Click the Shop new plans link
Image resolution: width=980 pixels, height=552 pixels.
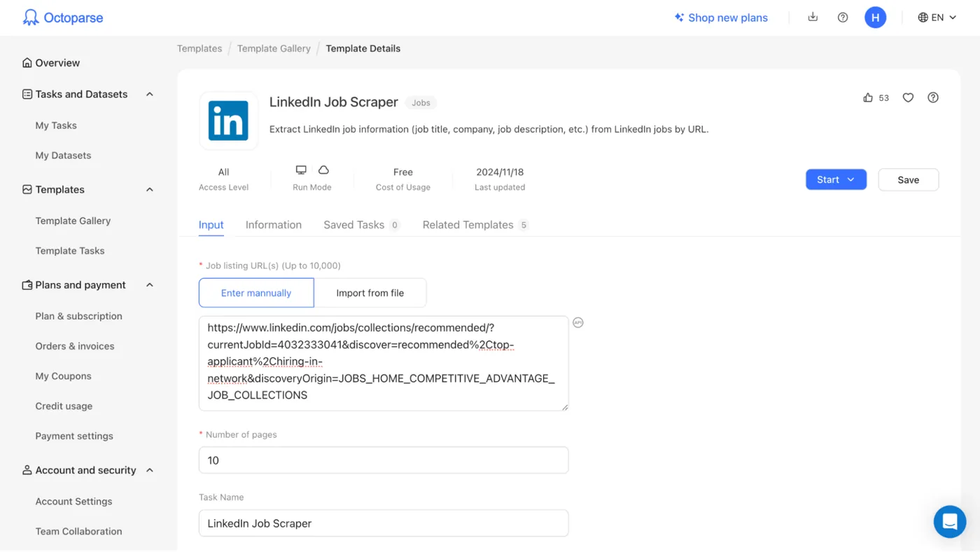pos(728,18)
